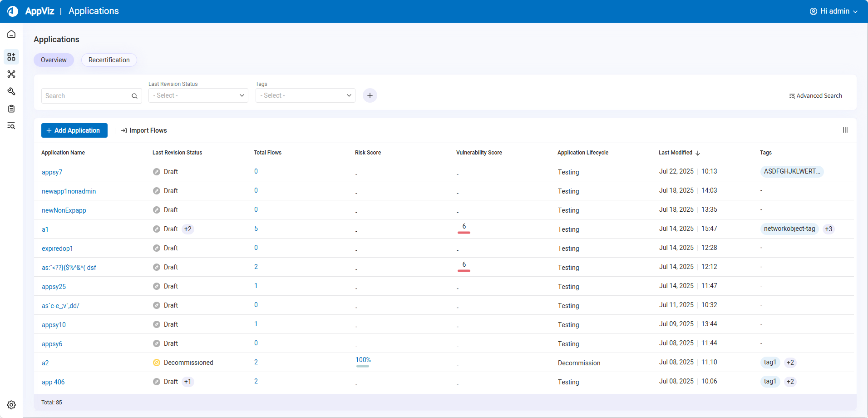Image resolution: width=868 pixels, height=418 pixels.
Task: Open the Home sidebar icon
Action: pyautogui.click(x=11, y=35)
